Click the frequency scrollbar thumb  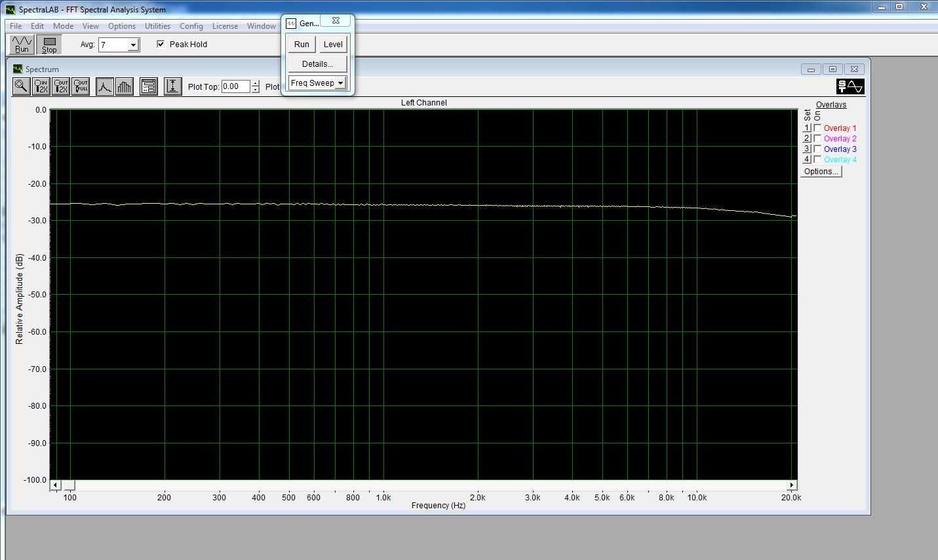point(68,485)
